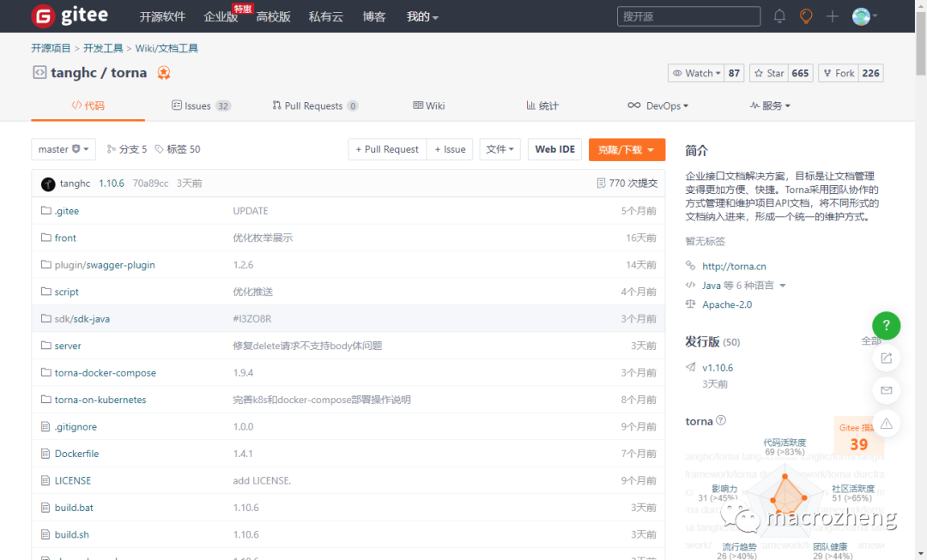Open the envelope feedback icon on right edge
Screen dimensions: 927x560
click(x=886, y=390)
